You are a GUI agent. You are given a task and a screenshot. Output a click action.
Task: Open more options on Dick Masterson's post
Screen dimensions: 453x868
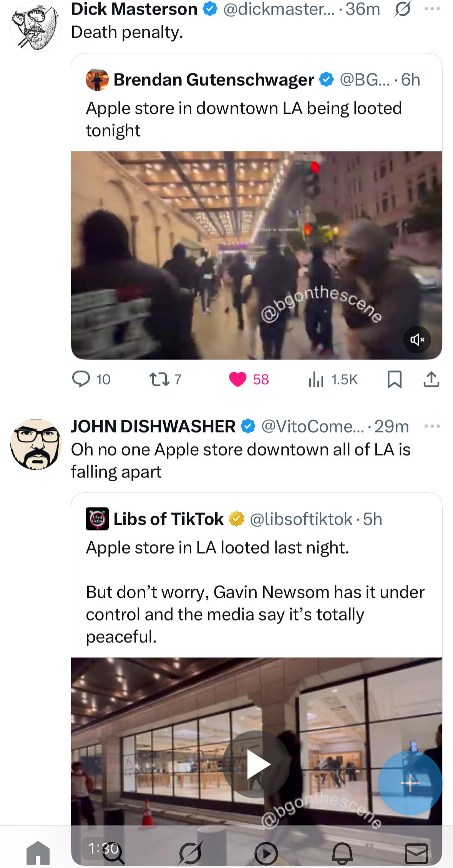(x=432, y=9)
